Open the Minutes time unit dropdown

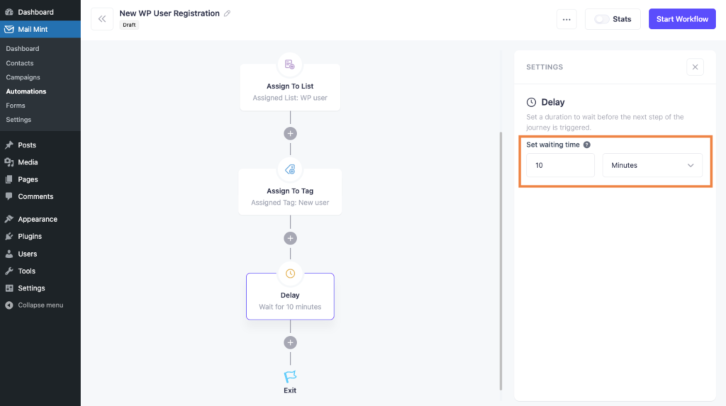[x=652, y=165]
